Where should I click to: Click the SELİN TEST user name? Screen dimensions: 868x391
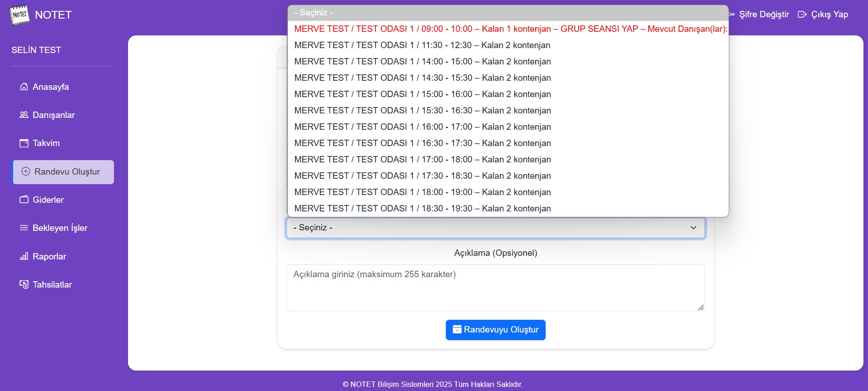36,50
